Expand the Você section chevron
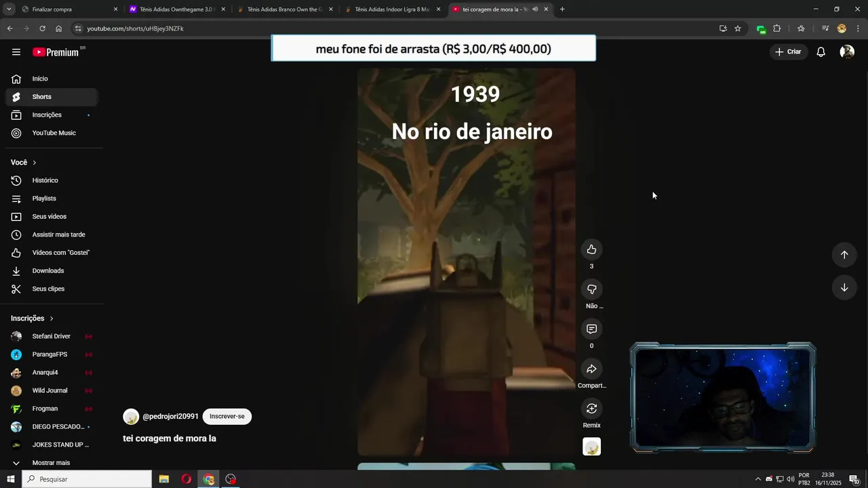Viewport: 868px width, 488px height. 35,163
